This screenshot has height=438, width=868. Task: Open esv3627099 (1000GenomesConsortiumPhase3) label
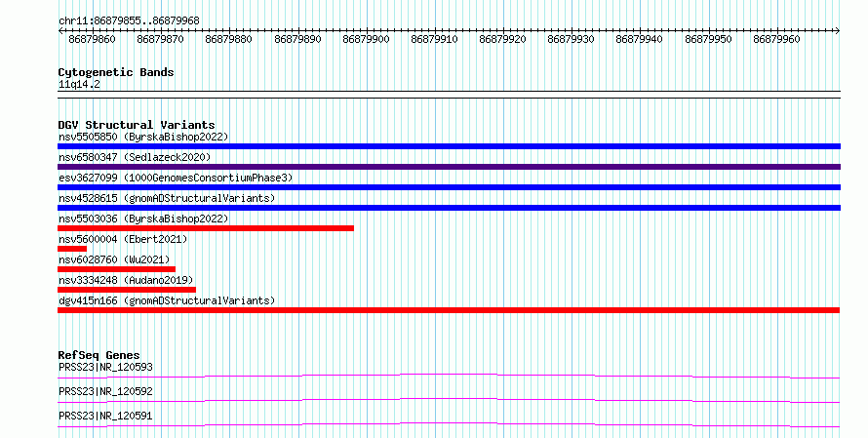tap(176, 178)
